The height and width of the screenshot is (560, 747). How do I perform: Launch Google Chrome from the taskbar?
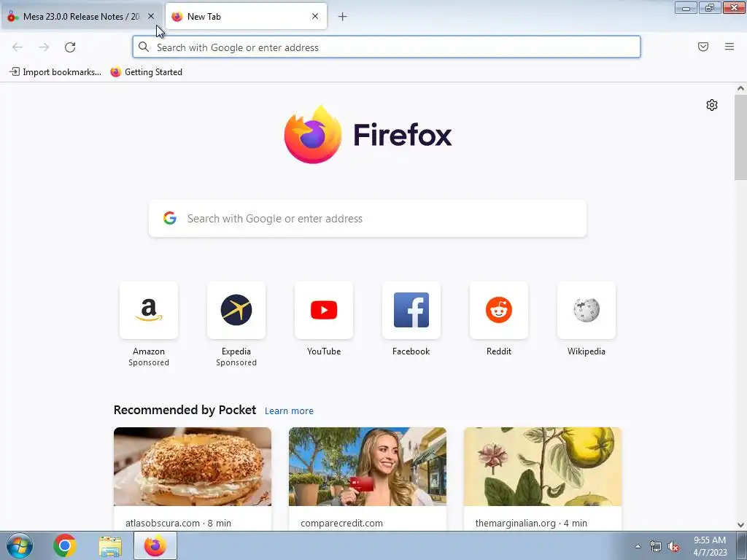(65, 545)
